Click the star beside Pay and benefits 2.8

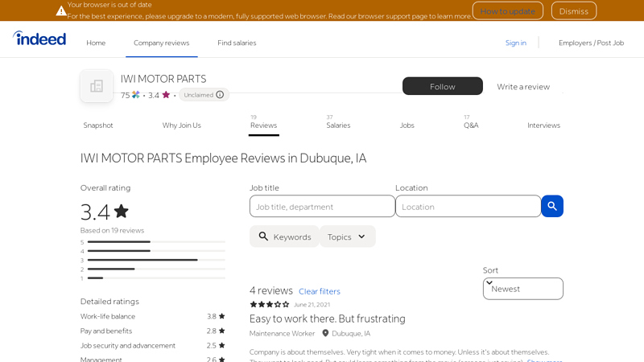pyautogui.click(x=222, y=331)
